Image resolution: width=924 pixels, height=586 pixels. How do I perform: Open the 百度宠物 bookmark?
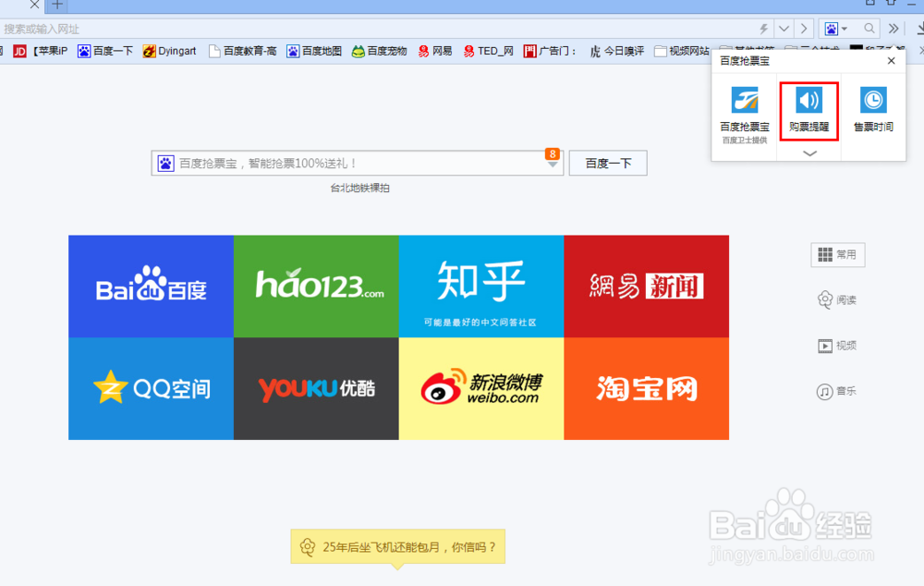(x=379, y=51)
